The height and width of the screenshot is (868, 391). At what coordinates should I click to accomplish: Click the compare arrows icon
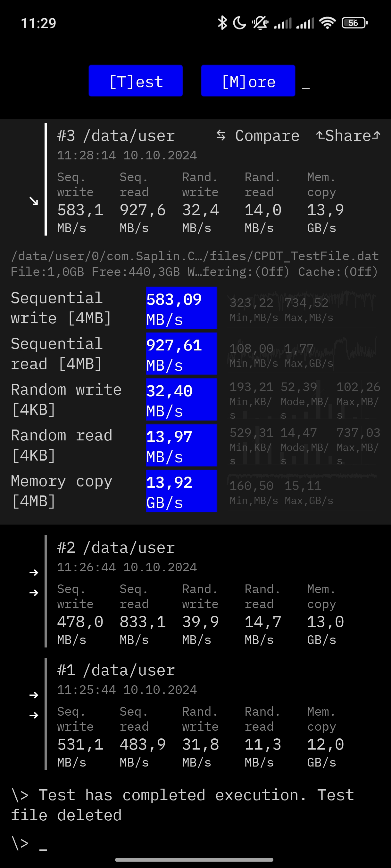221,135
